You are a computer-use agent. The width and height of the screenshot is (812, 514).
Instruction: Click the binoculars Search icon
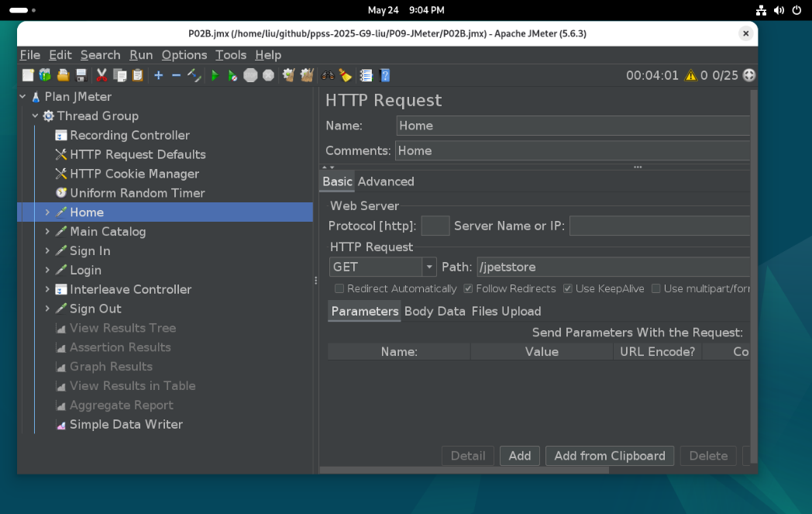(328, 75)
